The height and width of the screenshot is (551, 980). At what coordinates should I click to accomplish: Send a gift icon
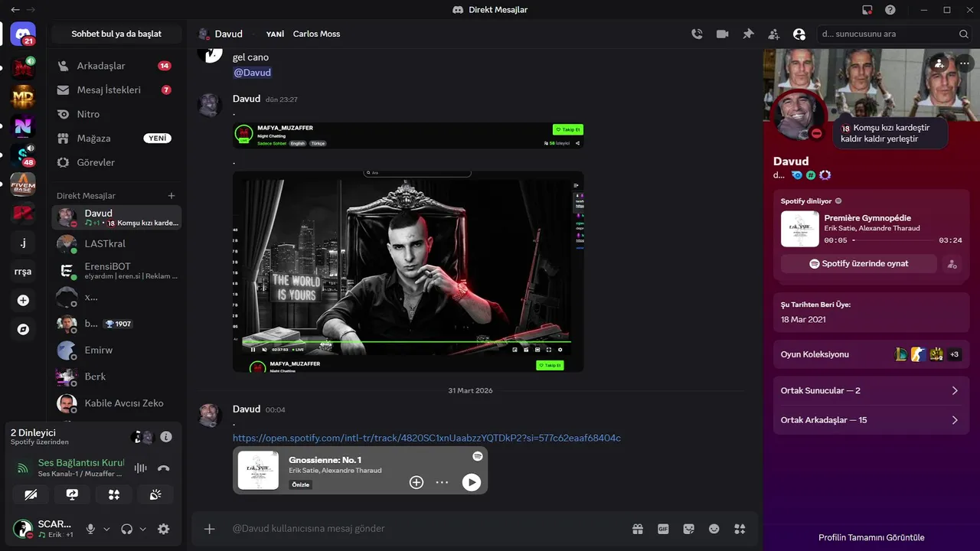point(637,529)
